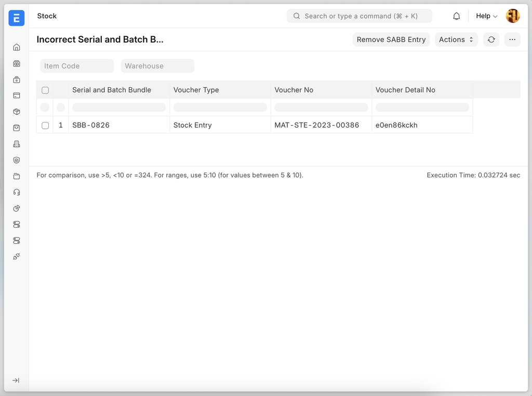Click the Stock breadcrumb in the top bar

[47, 16]
